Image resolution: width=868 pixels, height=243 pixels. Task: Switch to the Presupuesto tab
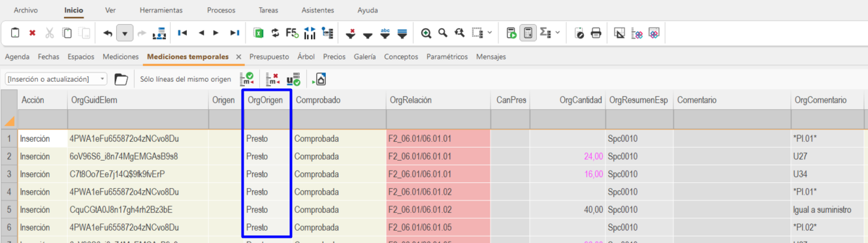(269, 57)
